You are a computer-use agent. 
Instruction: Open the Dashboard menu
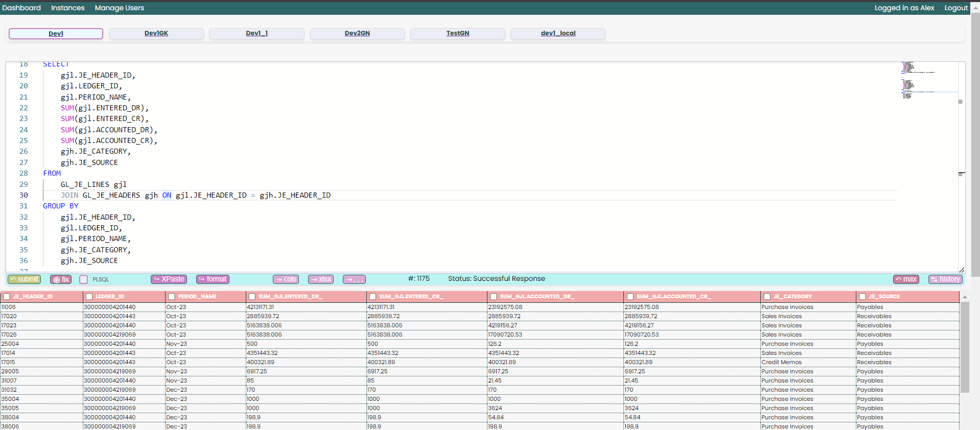tap(21, 8)
